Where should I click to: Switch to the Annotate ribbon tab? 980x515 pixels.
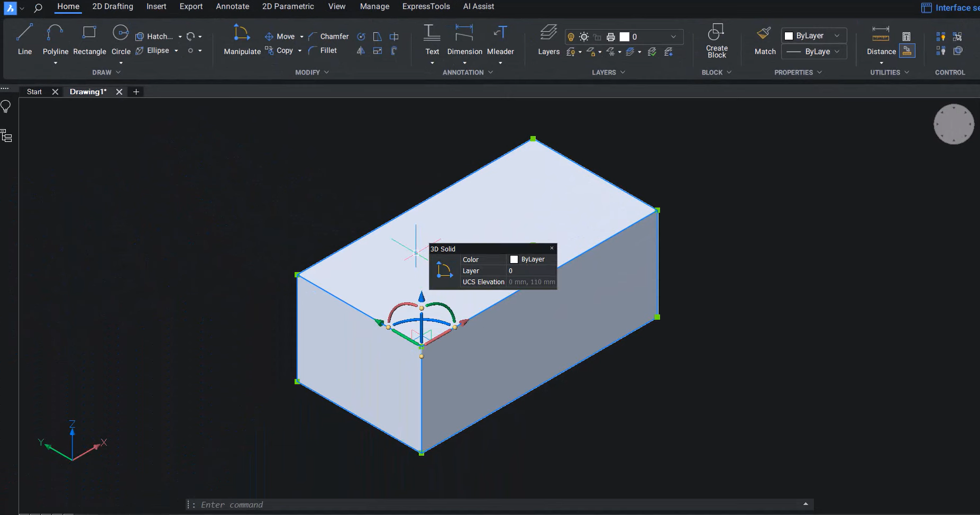[232, 6]
